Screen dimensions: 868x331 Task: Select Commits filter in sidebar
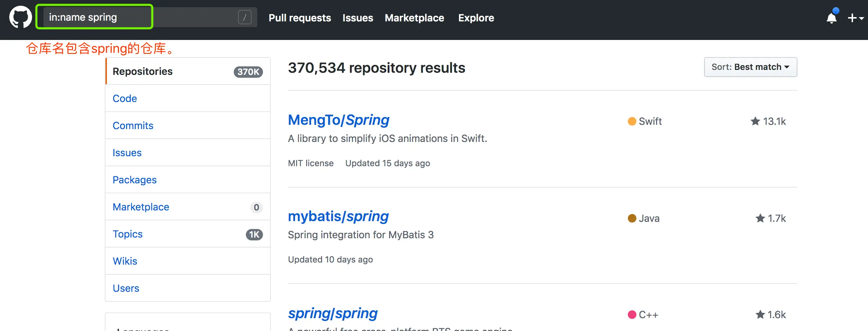(133, 126)
